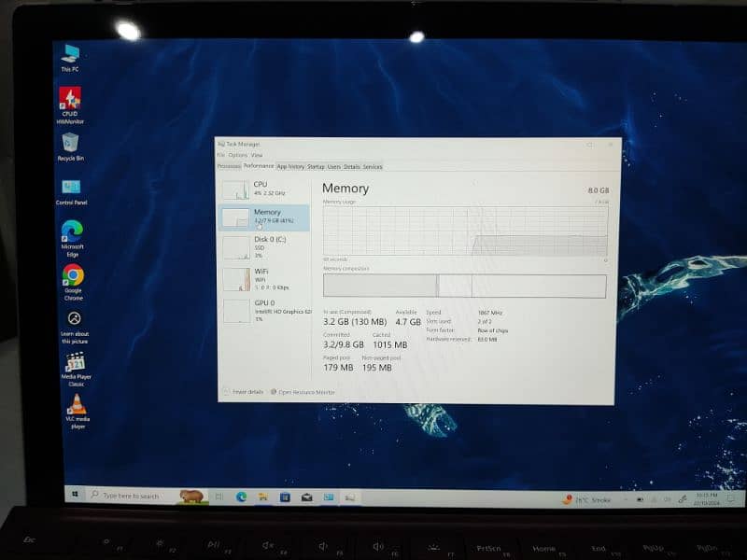Open the Recycle Bin icon

tap(70, 143)
